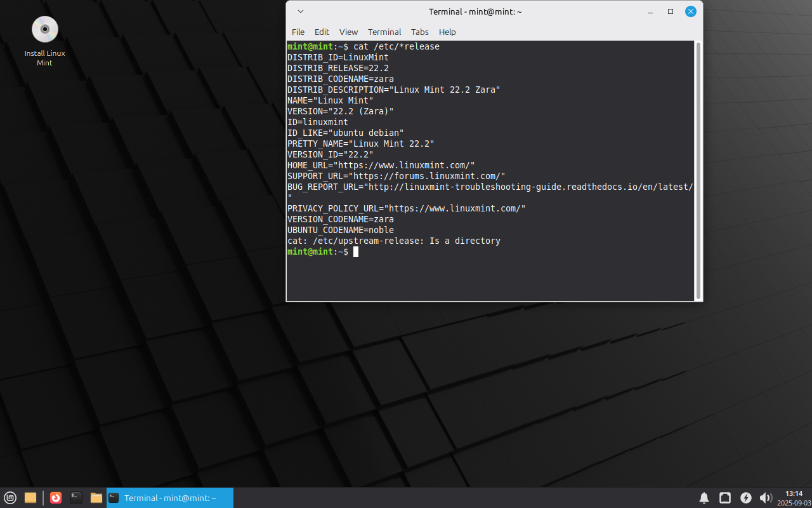Image resolution: width=812 pixels, height=508 pixels.
Task: Click the VERSION_ID="22.2" line
Action: [331, 154]
